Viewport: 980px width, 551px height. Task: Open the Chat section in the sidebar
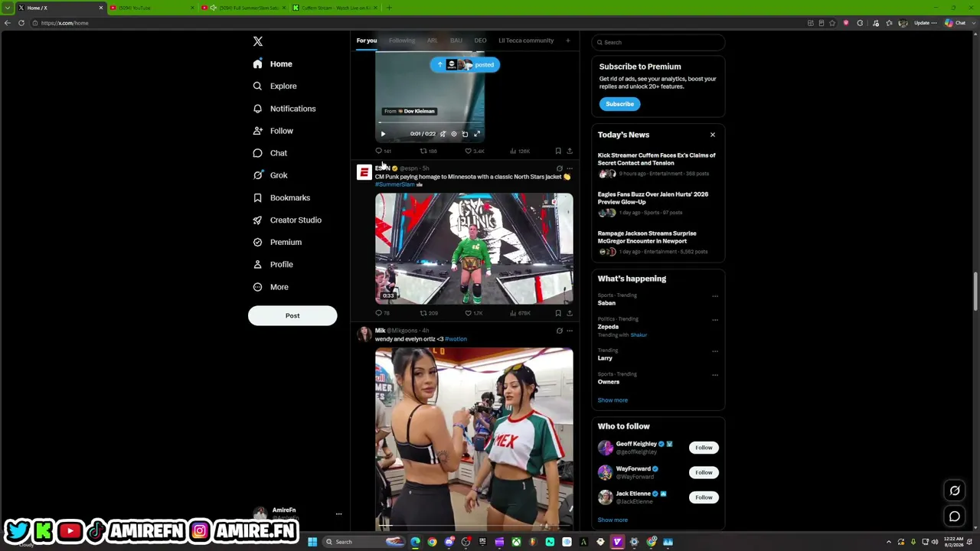tap(269, 153)
